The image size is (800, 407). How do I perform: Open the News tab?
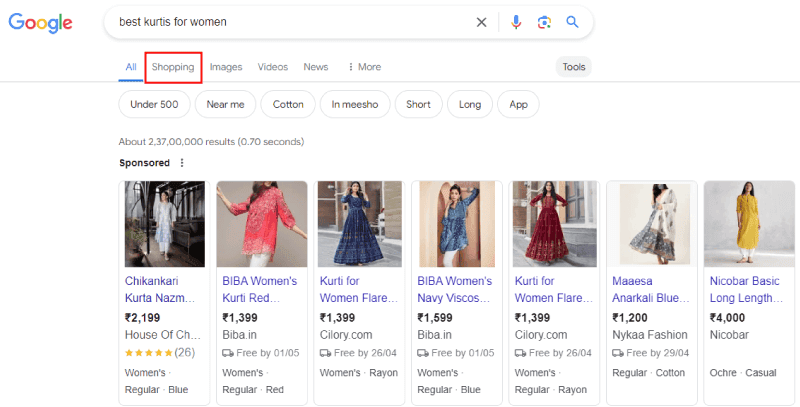click(316, 67)
